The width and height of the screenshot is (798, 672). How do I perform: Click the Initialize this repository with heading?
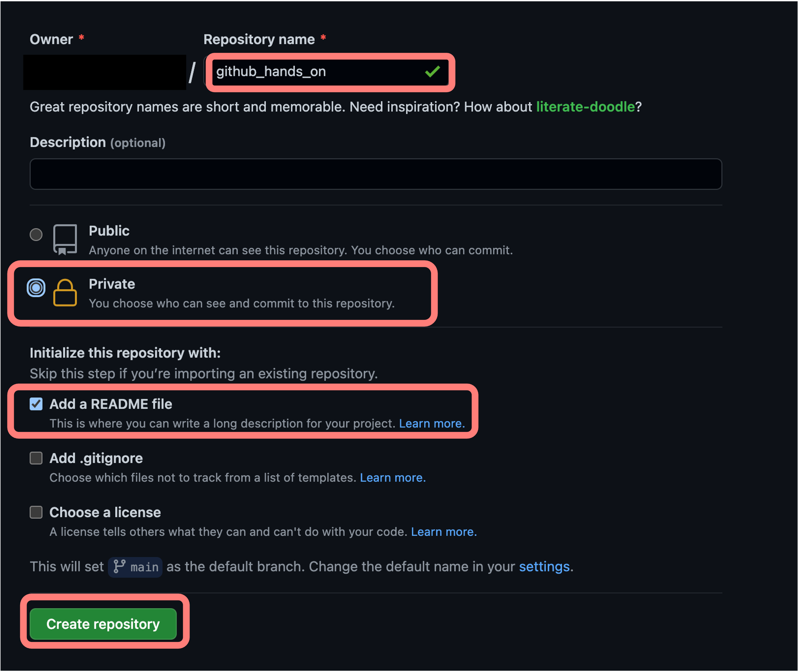125,353
